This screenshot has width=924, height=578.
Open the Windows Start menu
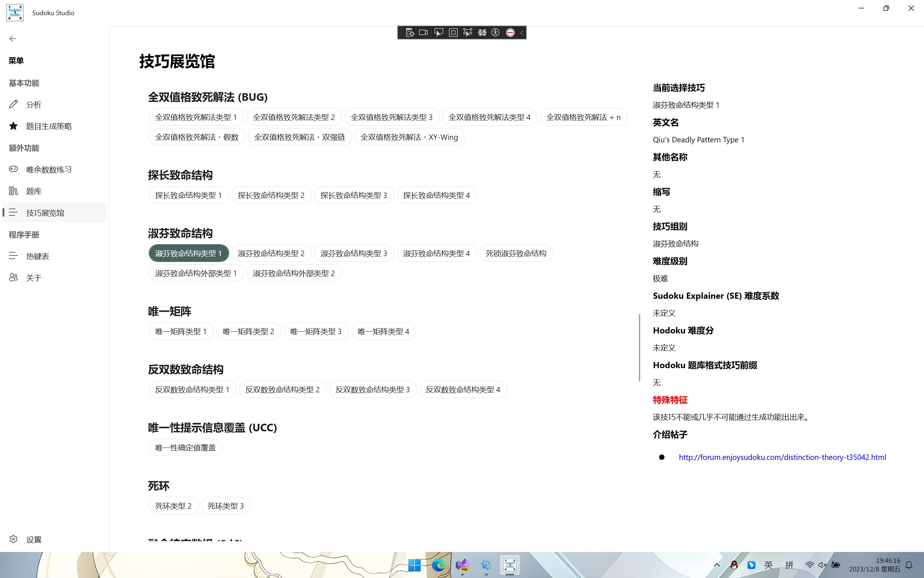pyautogui.click(x=414, y=565)
